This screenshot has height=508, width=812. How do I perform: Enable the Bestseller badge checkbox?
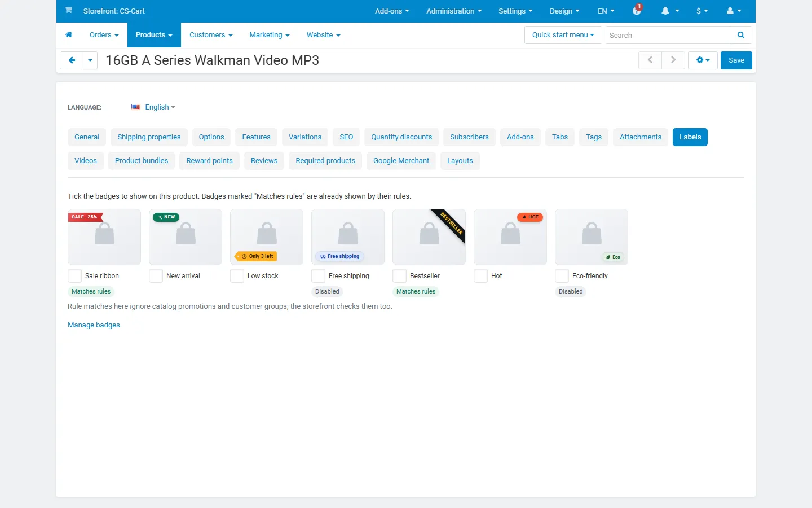(x=399, y=276)
